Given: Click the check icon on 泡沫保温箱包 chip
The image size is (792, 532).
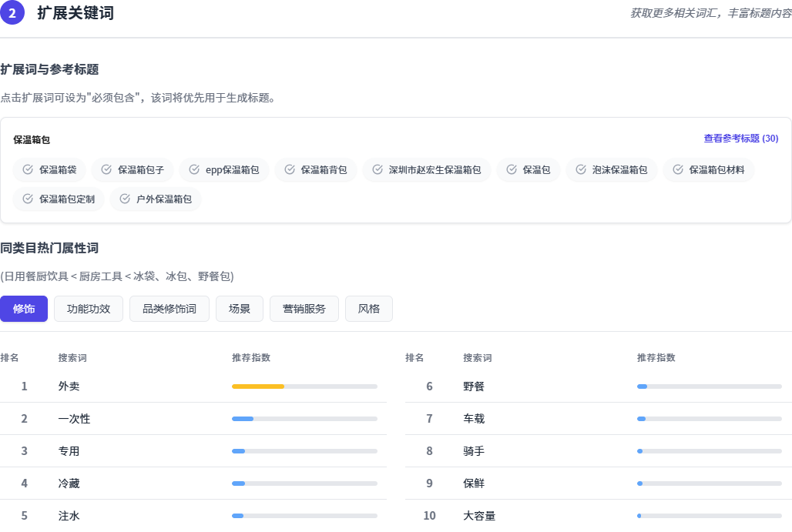Looking at the screenshot, I should (x=581, y=170).
